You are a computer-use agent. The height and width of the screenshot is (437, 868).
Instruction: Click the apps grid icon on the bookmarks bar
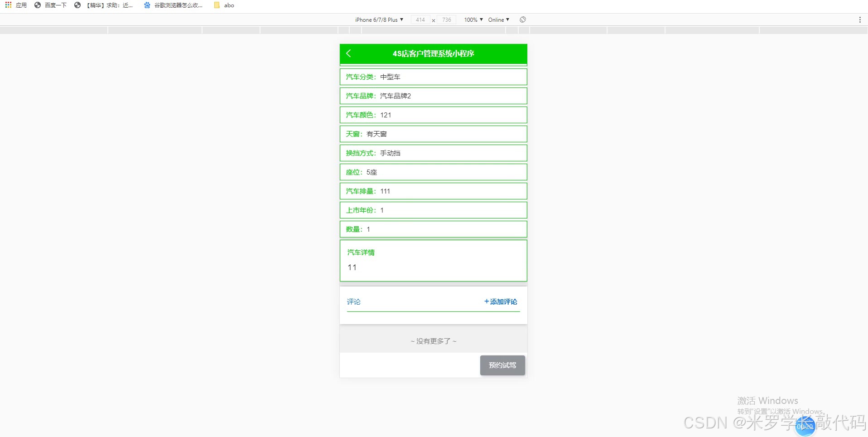point(7,5)
